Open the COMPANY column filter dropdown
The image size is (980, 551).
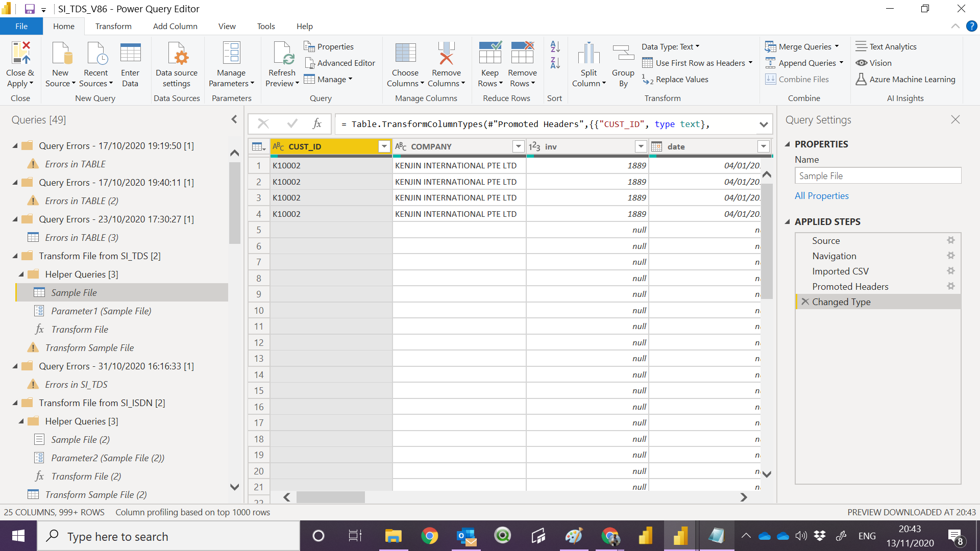(x=519, y=146)
